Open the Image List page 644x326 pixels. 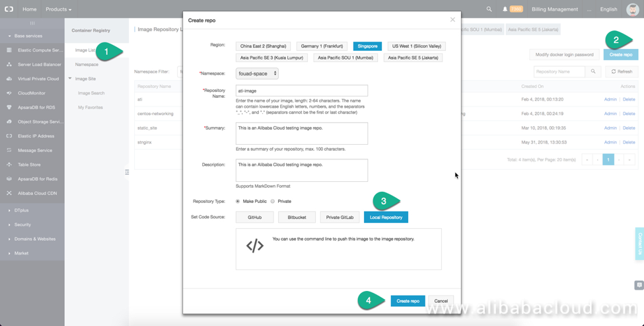(85, 50)
